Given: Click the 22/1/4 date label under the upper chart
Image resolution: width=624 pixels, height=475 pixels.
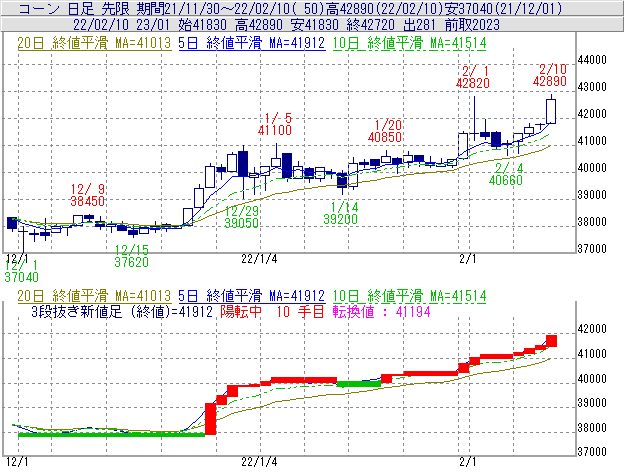Looking at the screenshot, I should [x=259, y=259].
